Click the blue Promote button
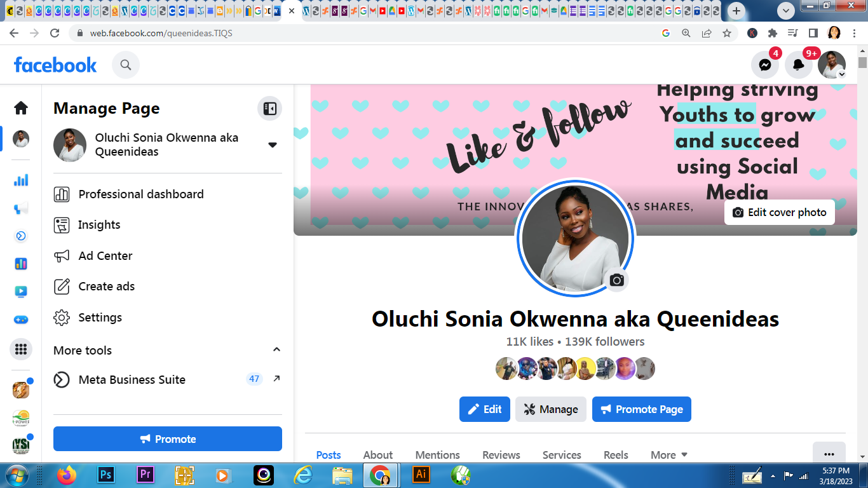This screenshot has width=868, height=488. click(x=168, y=439)
